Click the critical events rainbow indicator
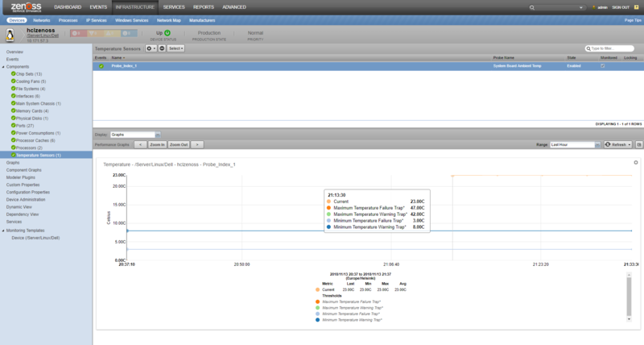 coord(77,33)
